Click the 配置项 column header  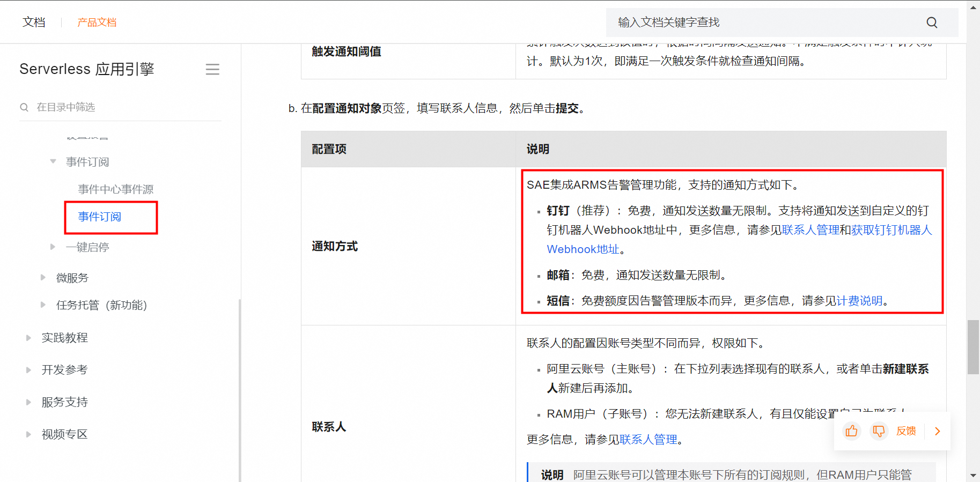(329, 149)
